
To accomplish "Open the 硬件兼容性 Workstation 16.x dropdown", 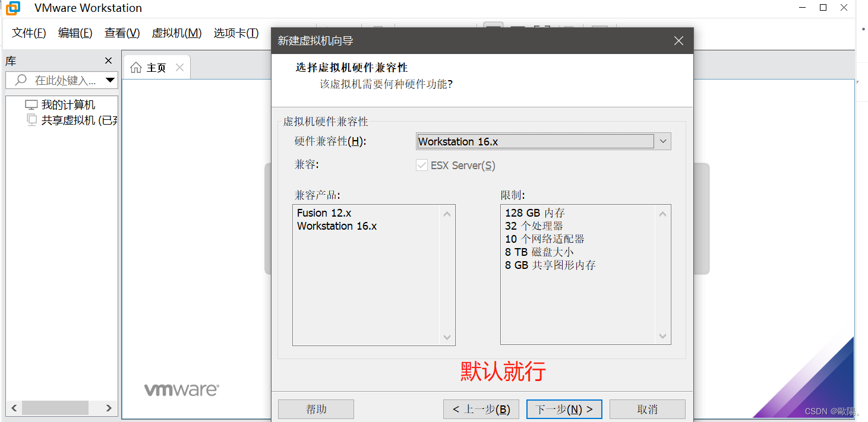I will point(544,141).
